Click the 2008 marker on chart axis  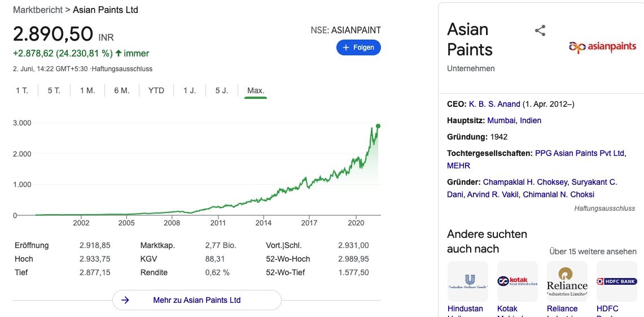coord(172,223)
